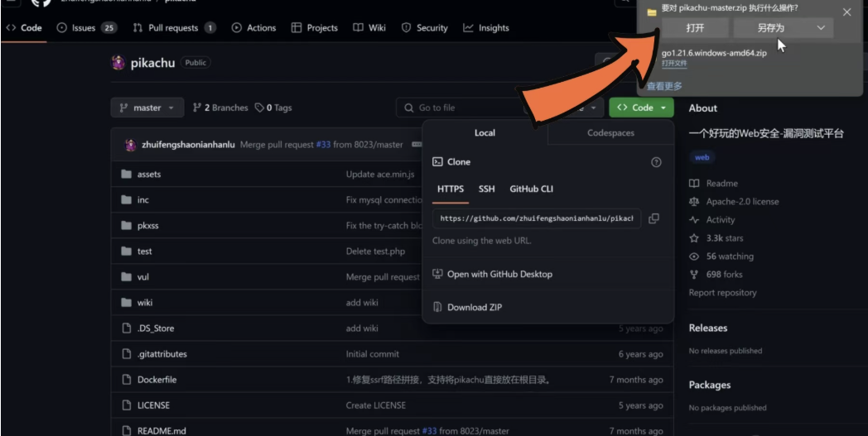
Task: Open the Projects tab
Action: [x=315, y=27]
